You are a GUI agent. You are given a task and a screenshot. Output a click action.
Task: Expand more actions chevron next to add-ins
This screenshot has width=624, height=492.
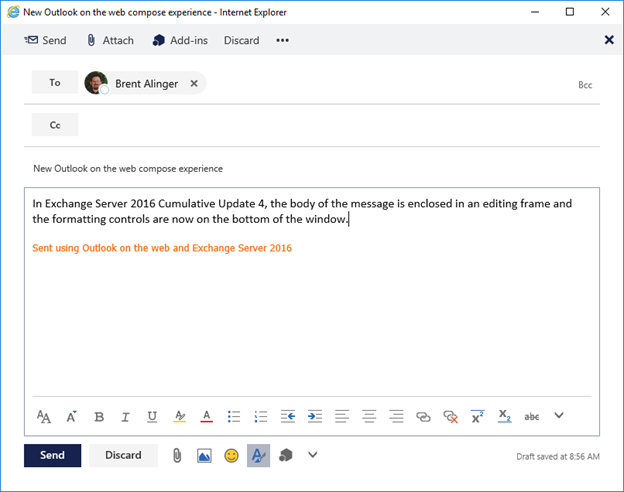coord(313,455)
